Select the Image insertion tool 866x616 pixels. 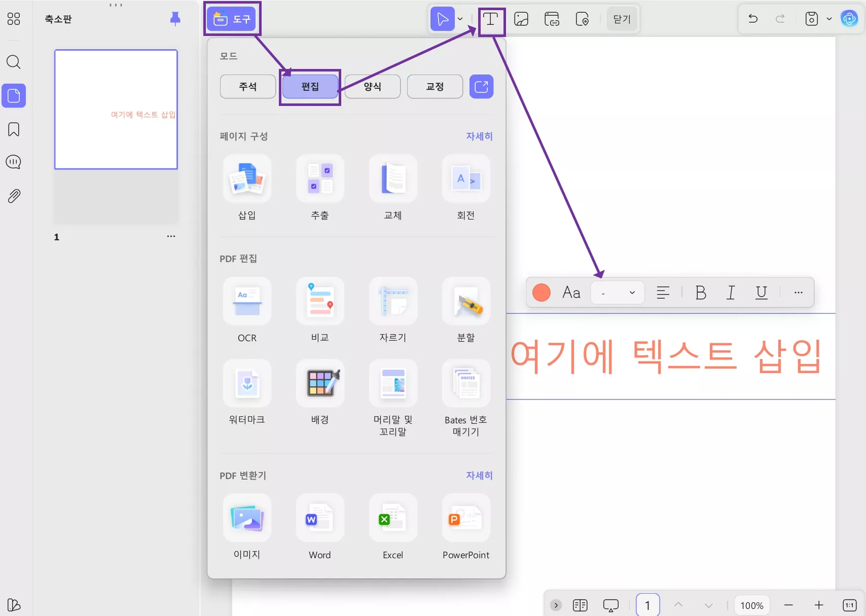click(x=521, y=19)
